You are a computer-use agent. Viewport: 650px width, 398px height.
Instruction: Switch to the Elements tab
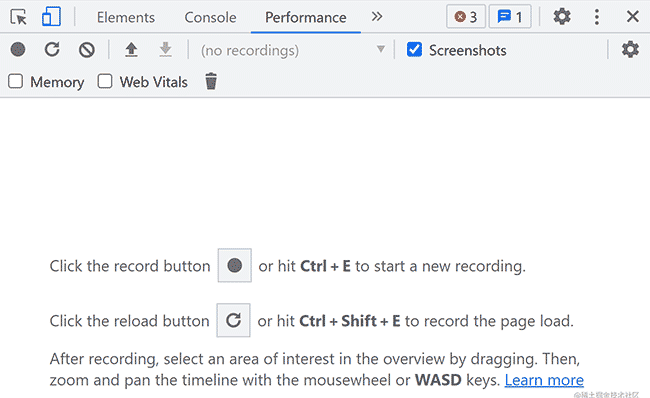click(126, 17)
